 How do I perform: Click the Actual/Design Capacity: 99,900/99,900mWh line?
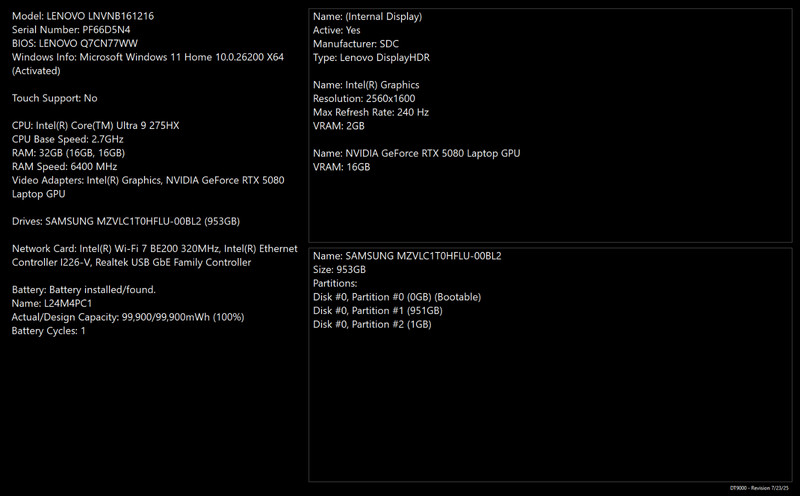(128, 317)
